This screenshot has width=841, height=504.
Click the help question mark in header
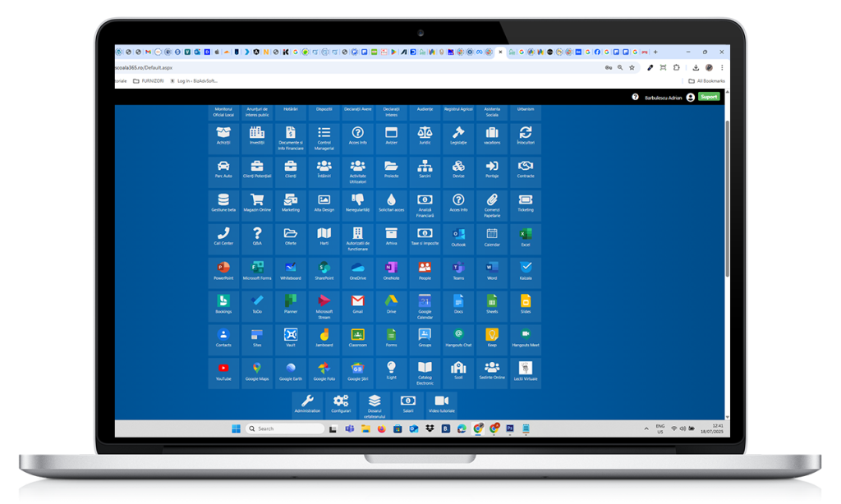coord(635,97)
